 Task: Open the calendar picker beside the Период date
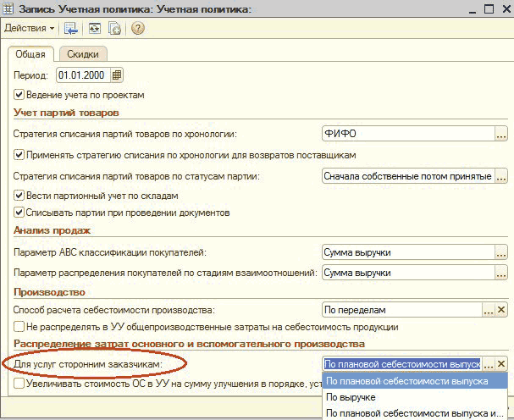point(117,75)
